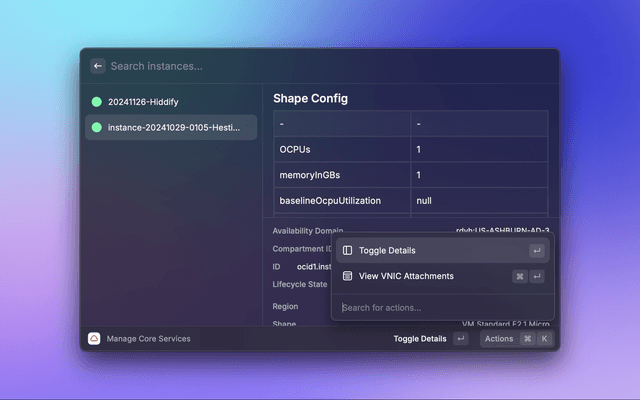640x400 pixels.
Task: Click the red cloud extension icon in the footer
Action: (94, 339)
